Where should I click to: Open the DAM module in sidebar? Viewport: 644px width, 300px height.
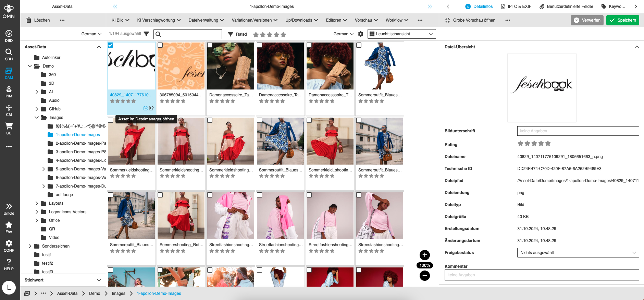[x=9, y=73]
